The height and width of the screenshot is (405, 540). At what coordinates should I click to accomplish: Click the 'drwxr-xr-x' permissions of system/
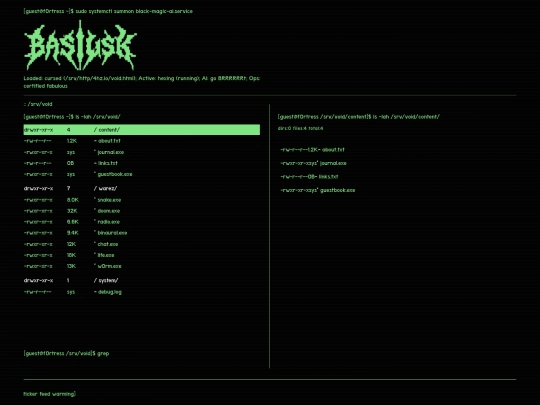pos(38,280)
